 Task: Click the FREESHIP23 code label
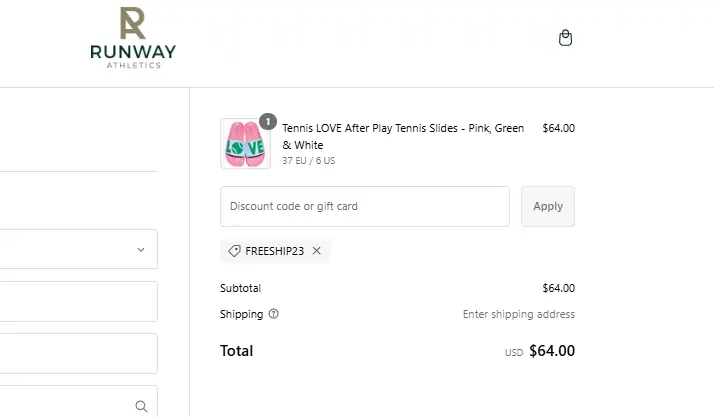coord(275,251)
